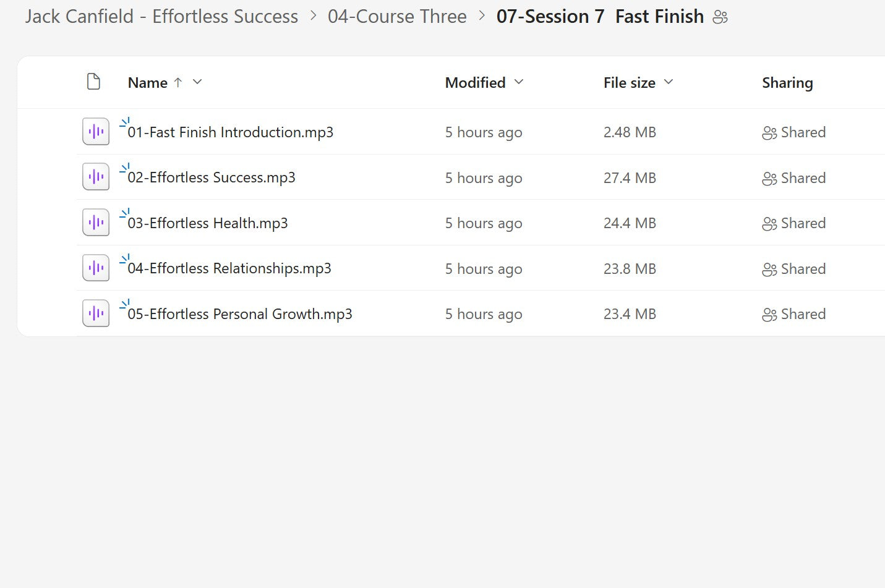Select the audio icon for 05-Effortless Personal Growth.mp3
Image resolution: width=885 pixels, height=588 pixels.
pos(95,313)
